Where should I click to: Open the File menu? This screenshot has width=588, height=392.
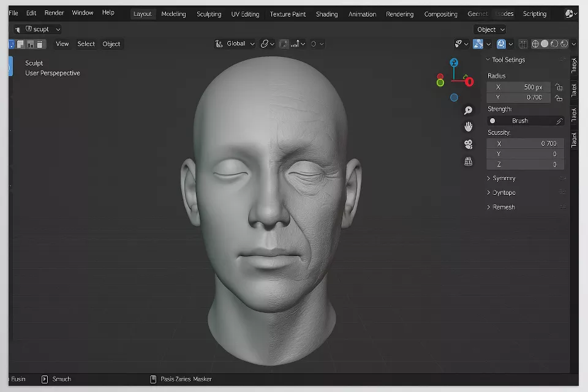click(13, 13)
